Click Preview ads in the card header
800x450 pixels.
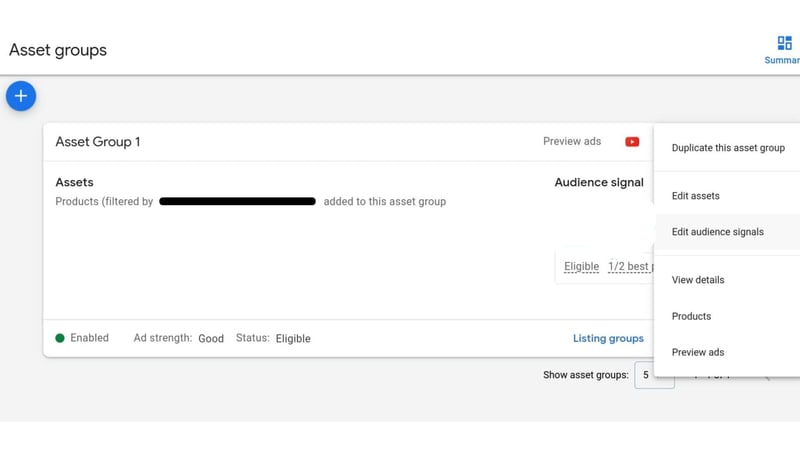point(572,141)
